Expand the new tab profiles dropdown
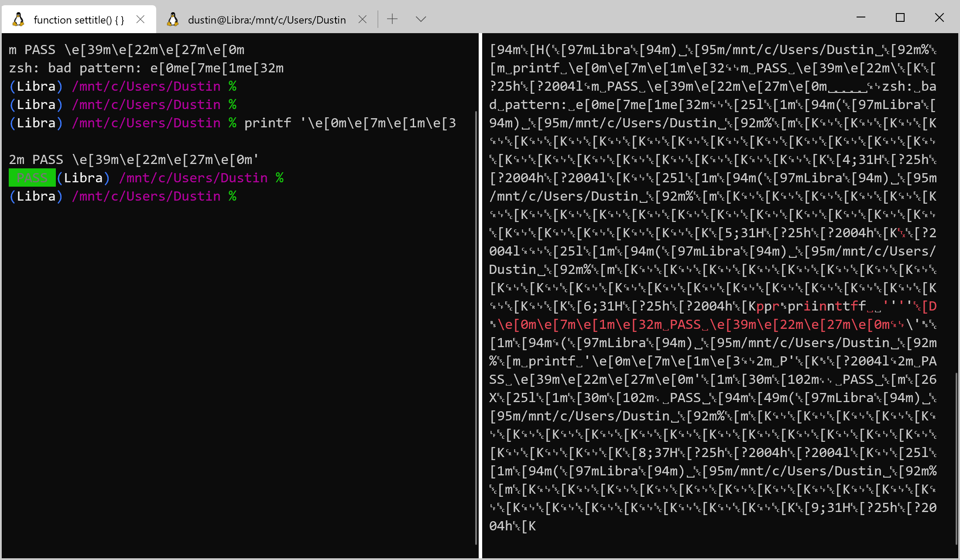Image resolution: width=960 pixels, height=560 pixels. point(421,19)
